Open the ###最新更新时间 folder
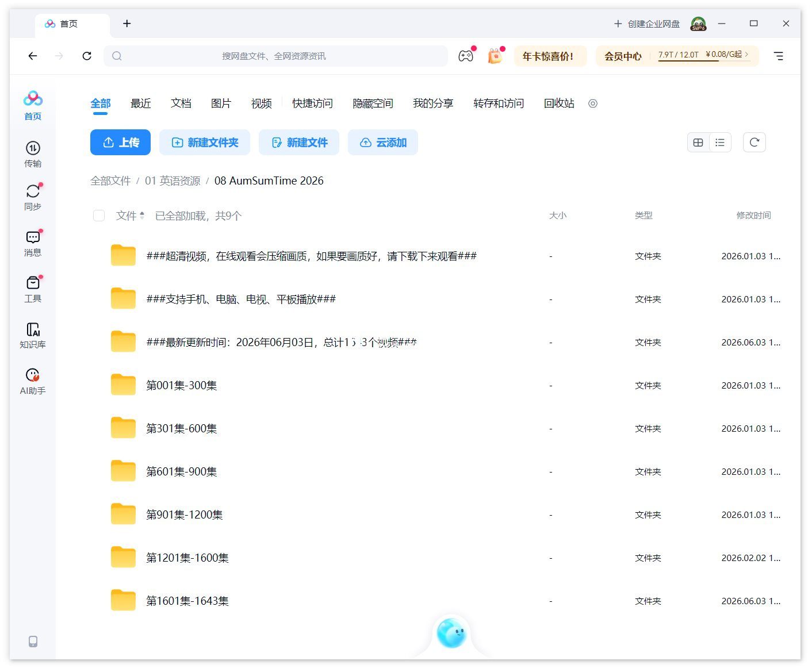The image size is (812, 672). click(281, 342)
